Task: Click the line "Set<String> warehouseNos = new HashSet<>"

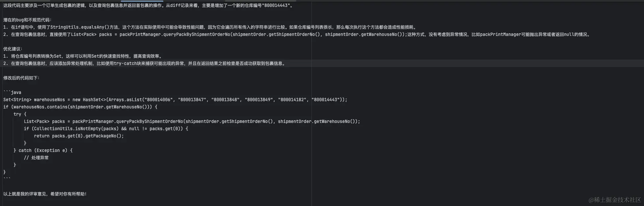Action: tap(175, 100)
